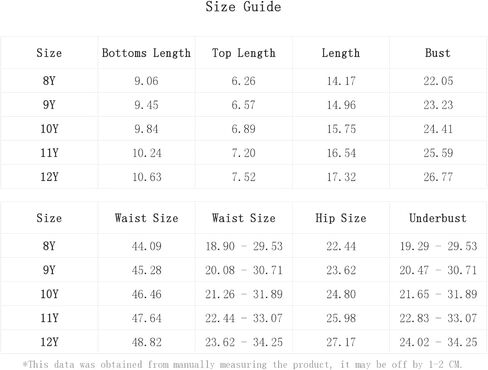Select the 10Y label in the top table
Viewport: 488px width, 370px height.
tap(49, 129)
